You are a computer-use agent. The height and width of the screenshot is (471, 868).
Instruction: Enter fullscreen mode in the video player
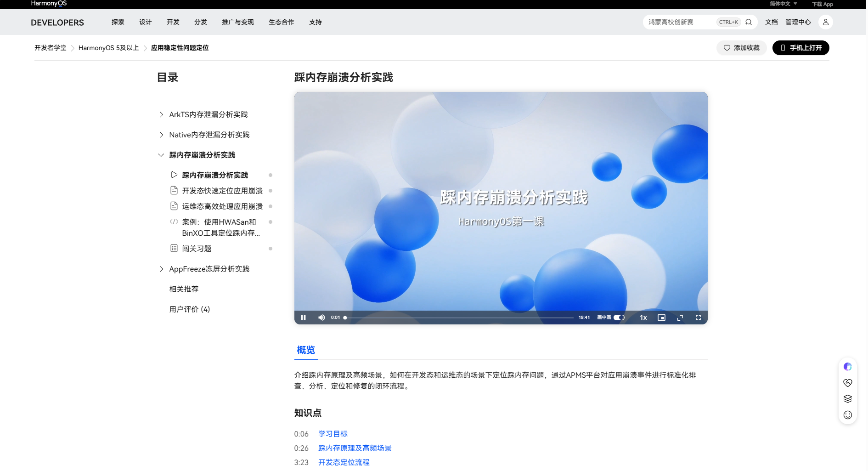click(x=698, y=318)
